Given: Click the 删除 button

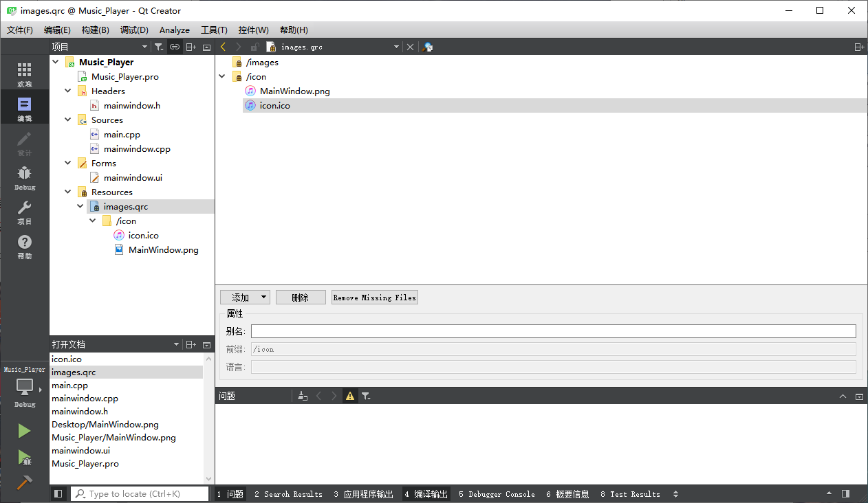Looking at the screenshot, I should (x=301, y=298).
